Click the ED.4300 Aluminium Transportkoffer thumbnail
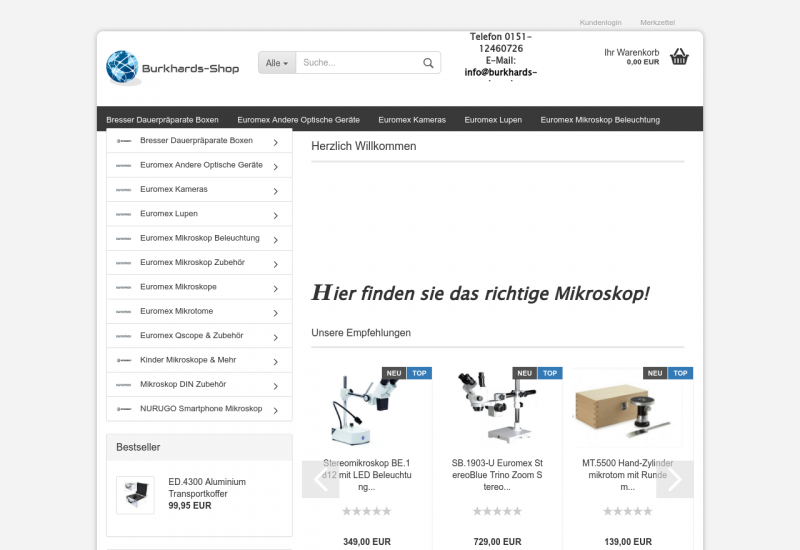 [135, 494]
